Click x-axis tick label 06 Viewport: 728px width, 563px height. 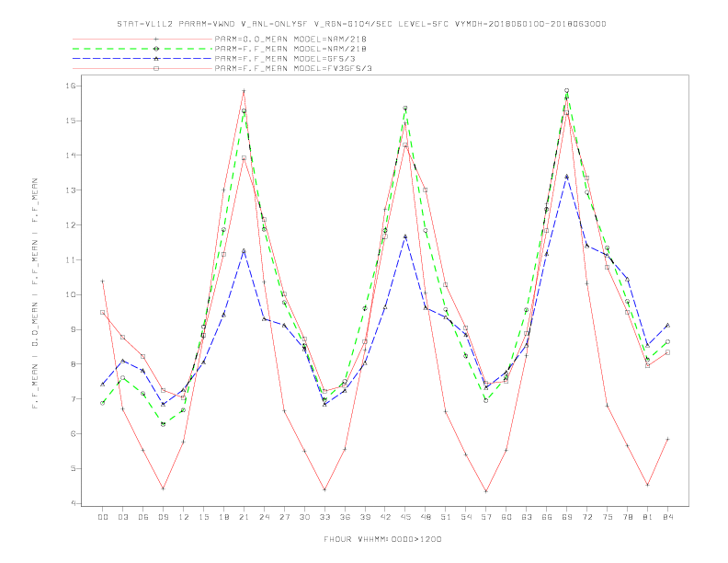tap(143, 517)
